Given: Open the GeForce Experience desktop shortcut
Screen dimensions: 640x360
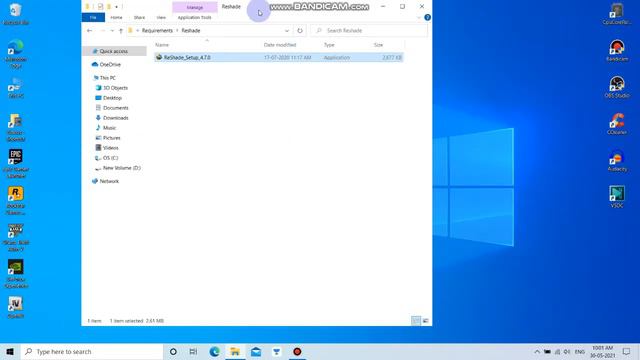Looking at the screenshot, I should [16, 273].
